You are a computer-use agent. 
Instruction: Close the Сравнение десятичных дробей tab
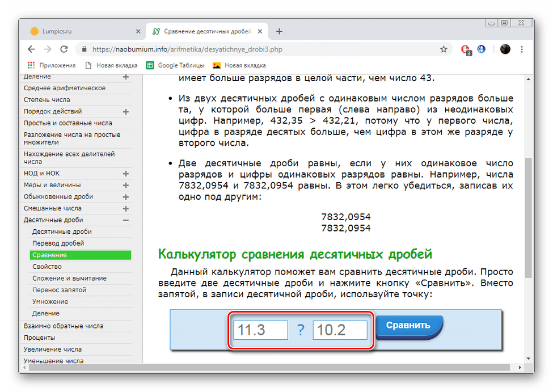tap(260, 31)
